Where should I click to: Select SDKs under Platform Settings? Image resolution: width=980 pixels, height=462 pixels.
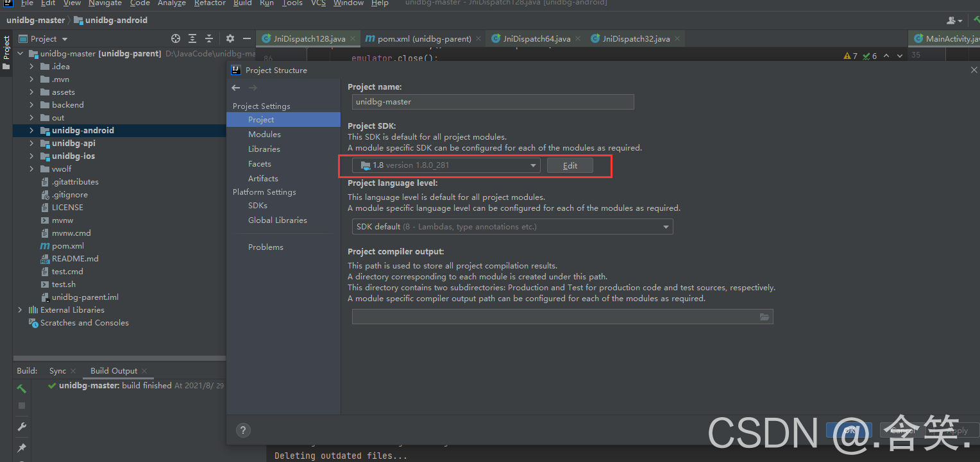point(258,206)
